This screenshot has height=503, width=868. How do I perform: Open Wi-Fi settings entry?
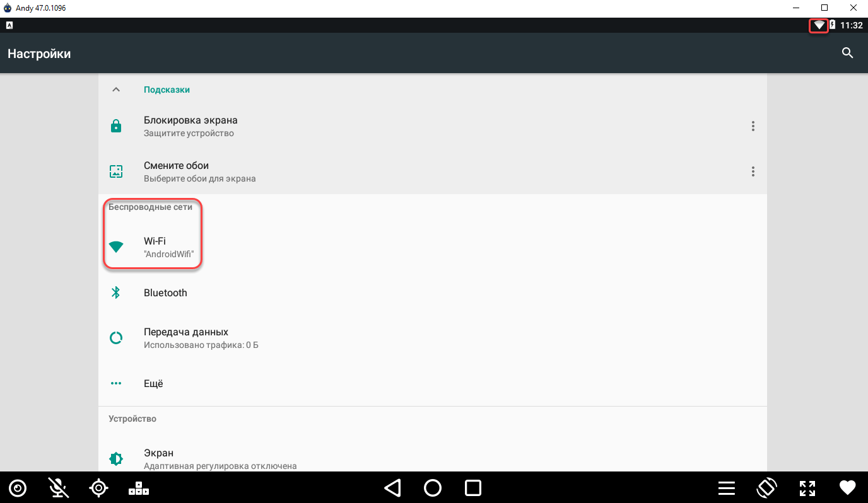click(x=433, y=247)
